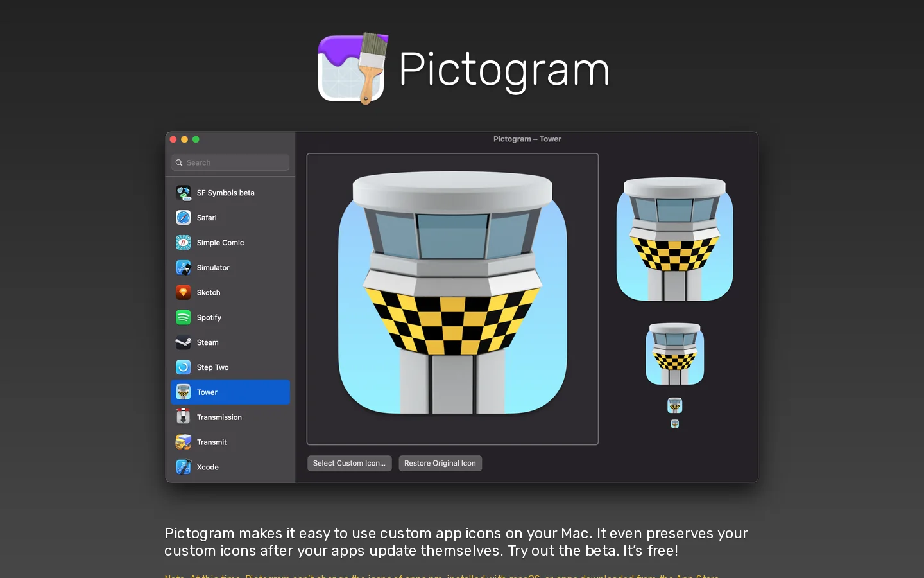Screen dimensions: 924x578
Task: Select the Spotify label in app list
Action: point(209,317)
